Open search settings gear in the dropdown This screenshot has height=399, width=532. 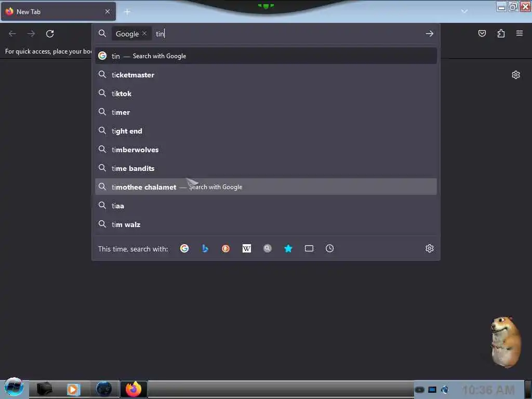430,248
